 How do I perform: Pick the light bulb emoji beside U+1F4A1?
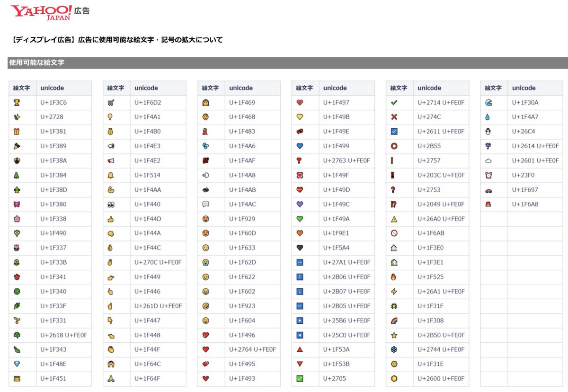click(x=111, y=117)
